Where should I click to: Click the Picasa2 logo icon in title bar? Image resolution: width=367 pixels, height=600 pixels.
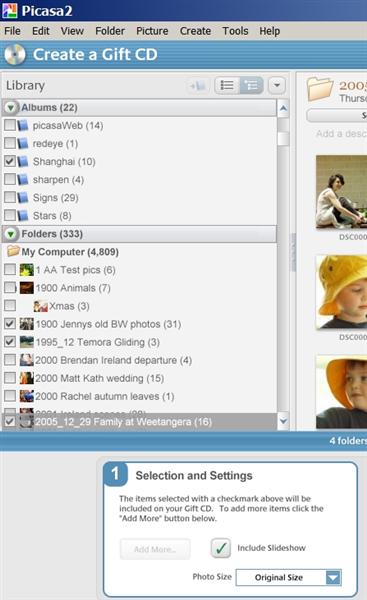click(x=10, y=10)
